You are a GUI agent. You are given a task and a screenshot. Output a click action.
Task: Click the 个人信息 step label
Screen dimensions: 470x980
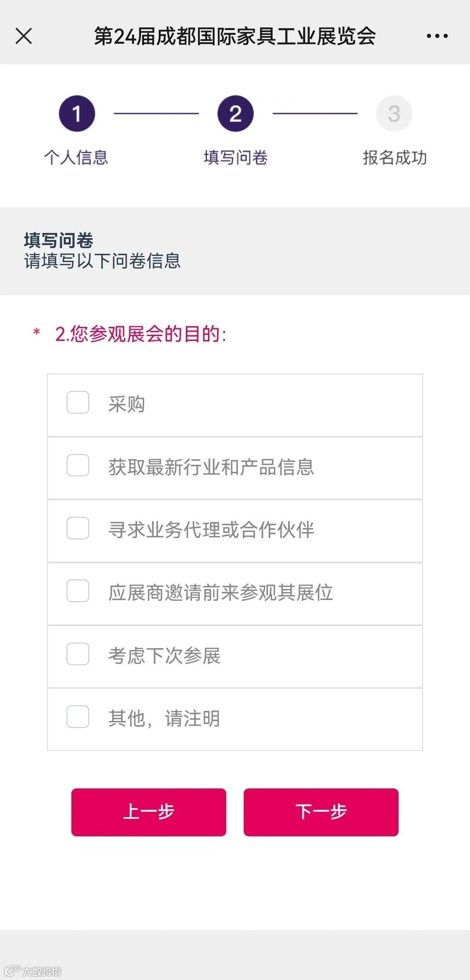(76, 157)
